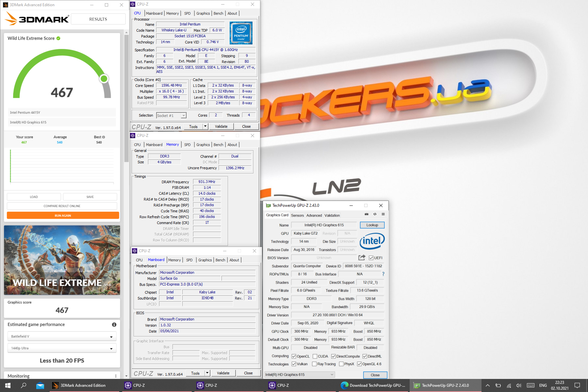Open Tools dropdown arrow in top CPU-Z
Viewport: 588px width, 392px height.
pos(205,126)
